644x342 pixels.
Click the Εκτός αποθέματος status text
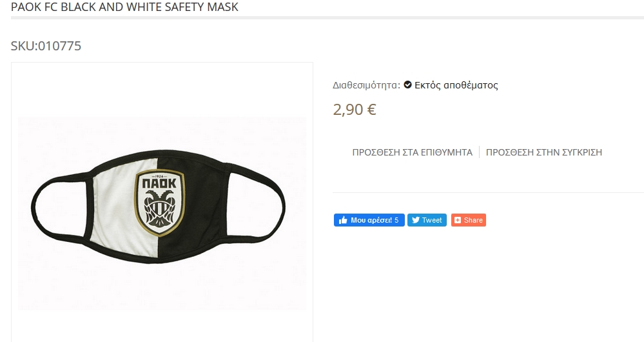456,85
